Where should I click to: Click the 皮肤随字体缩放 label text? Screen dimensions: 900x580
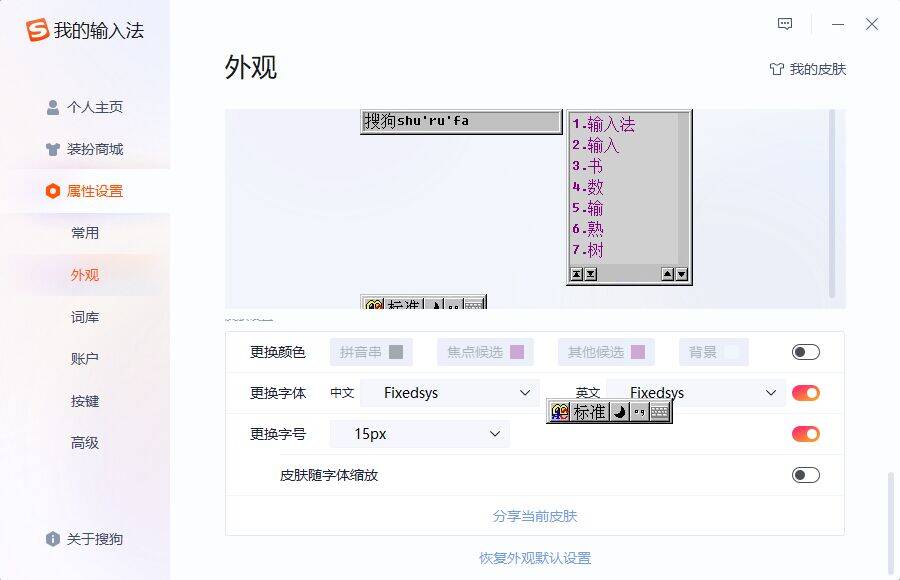tap(329, 475)
